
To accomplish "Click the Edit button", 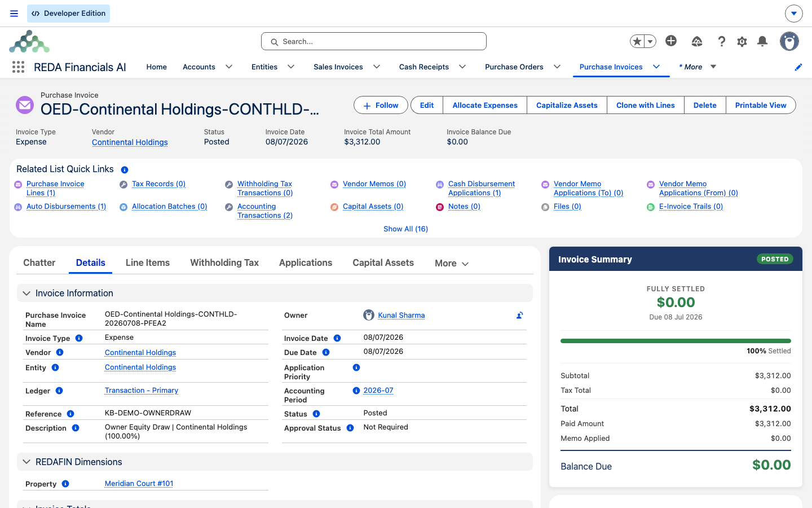I will pyautogui.click(x=427, y=105).
